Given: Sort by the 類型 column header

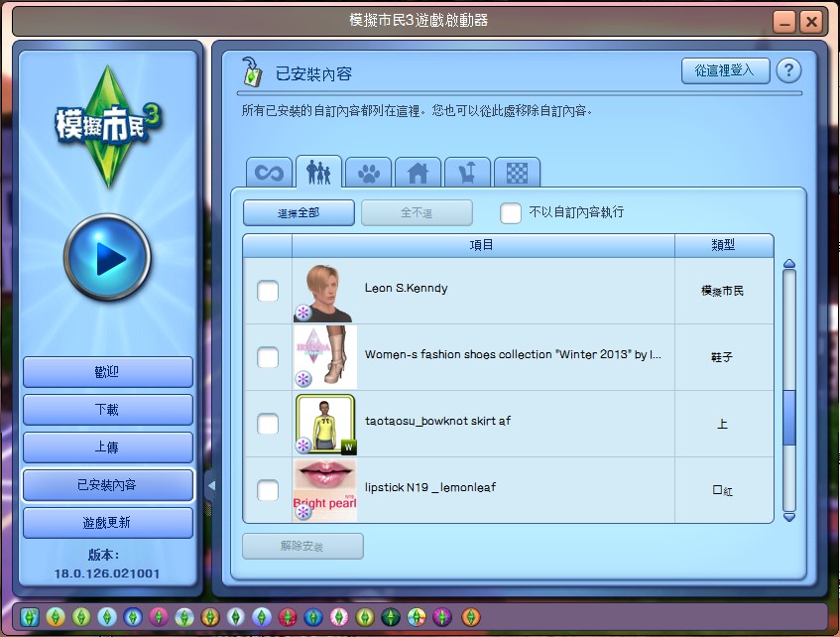Looking at the screenshot, I should point(724,246).
